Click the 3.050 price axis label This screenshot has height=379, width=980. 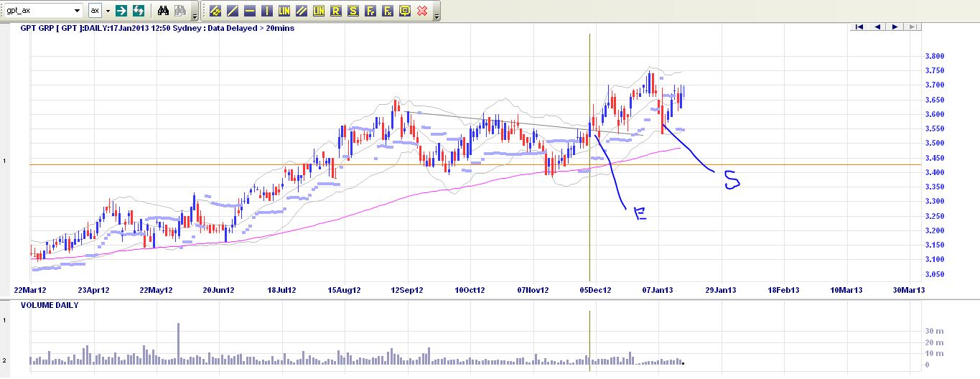point(935,274)
